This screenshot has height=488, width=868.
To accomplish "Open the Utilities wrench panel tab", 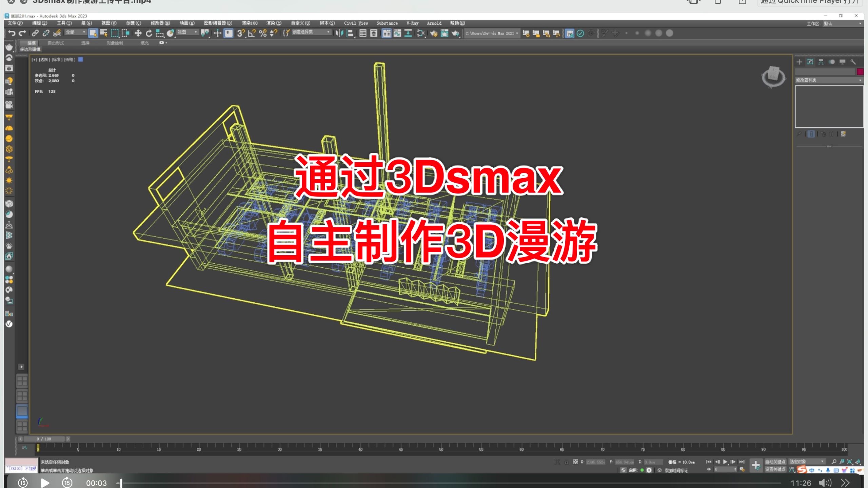I will (x=853, y=62).
